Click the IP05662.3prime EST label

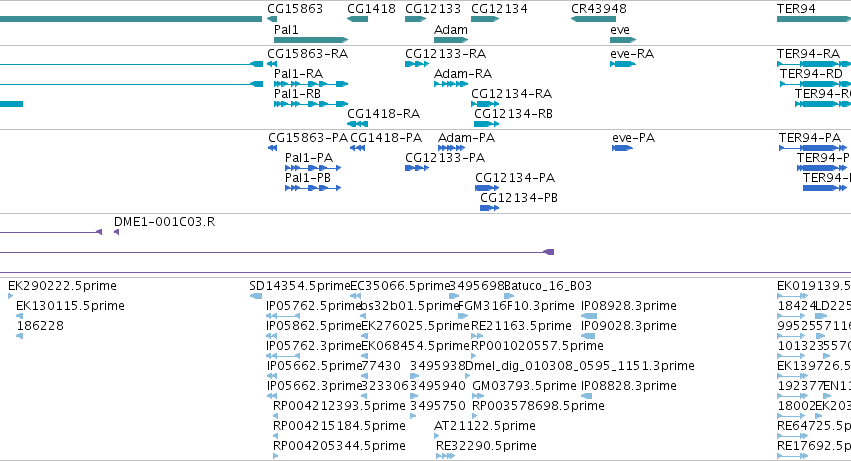tap(314, 387)
